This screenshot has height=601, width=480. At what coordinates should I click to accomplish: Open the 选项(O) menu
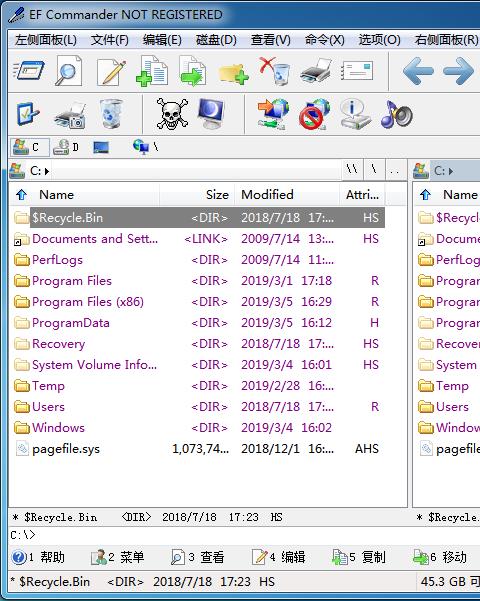(380, 40)
